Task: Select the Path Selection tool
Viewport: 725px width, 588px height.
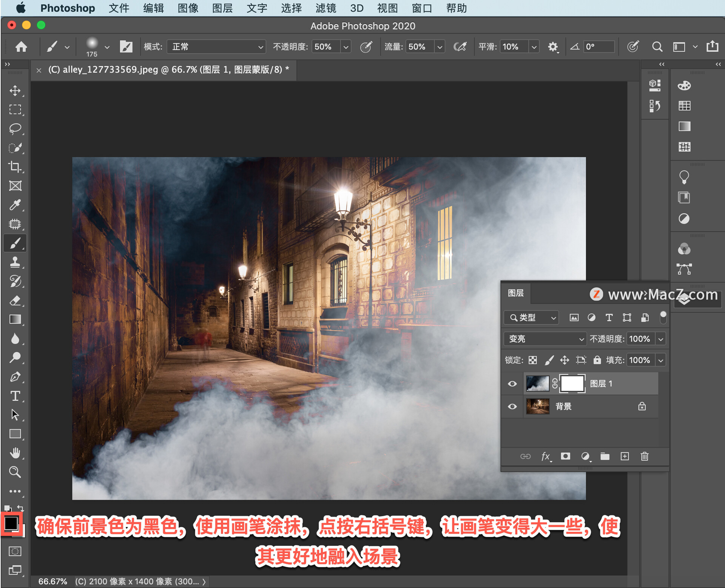Action: click(15, 415)
